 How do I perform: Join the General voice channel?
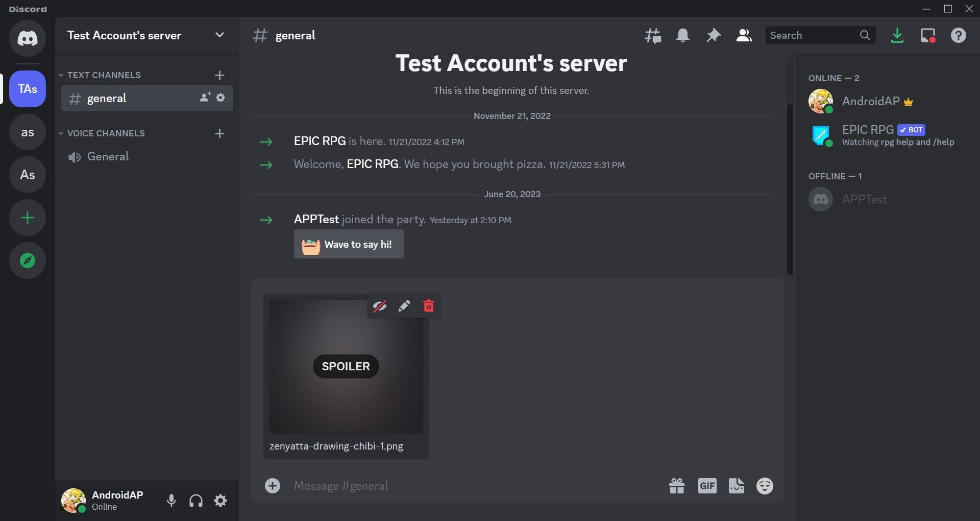[x=108, y=156]
